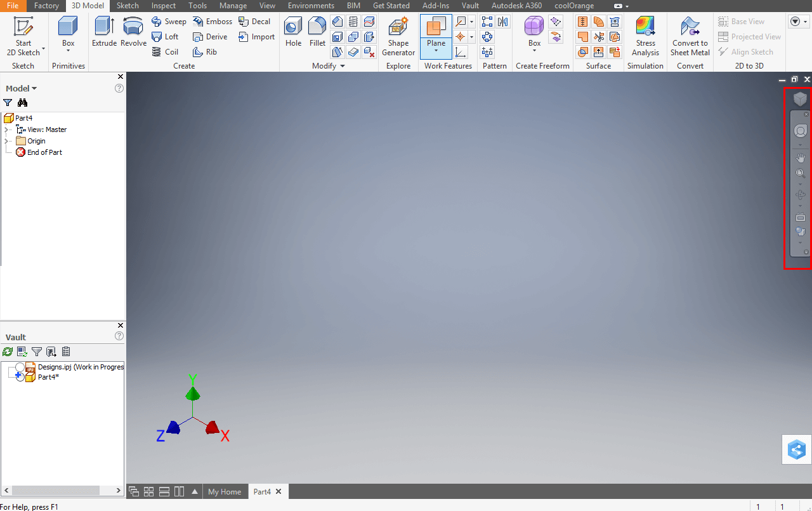Open the My Home document tab

click(x=225, y=491)
